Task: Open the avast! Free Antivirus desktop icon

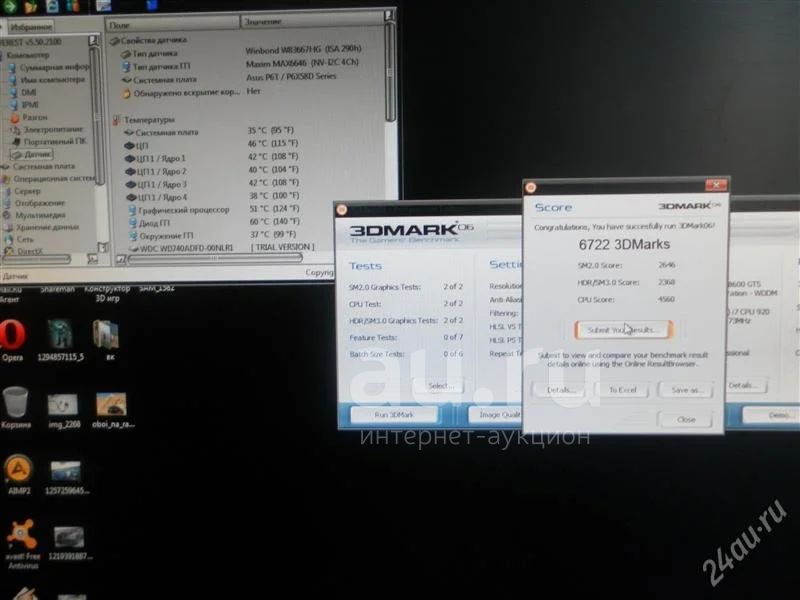Action: pos(22,544)
